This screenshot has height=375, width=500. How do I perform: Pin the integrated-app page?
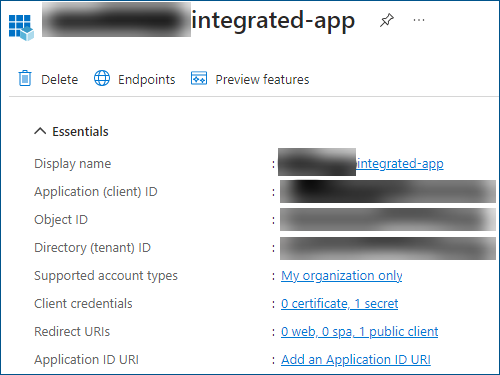387,20
